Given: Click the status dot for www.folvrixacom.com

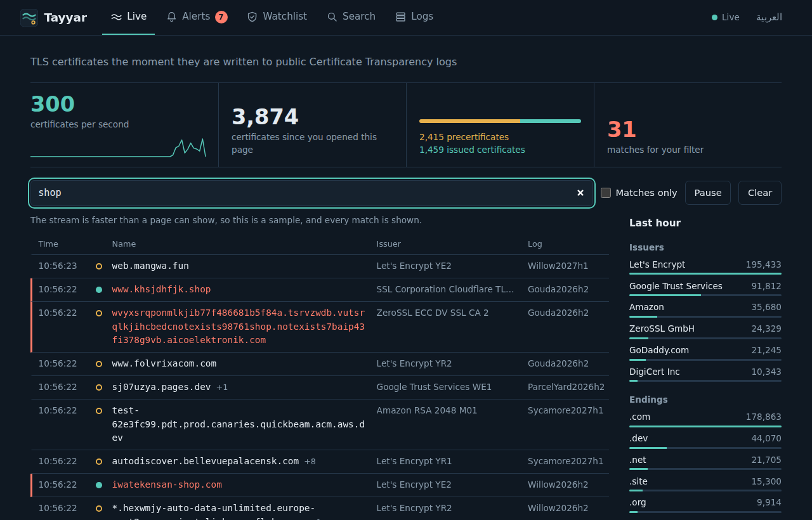Looking at the screenshot, I should click(x=99, y=364).
